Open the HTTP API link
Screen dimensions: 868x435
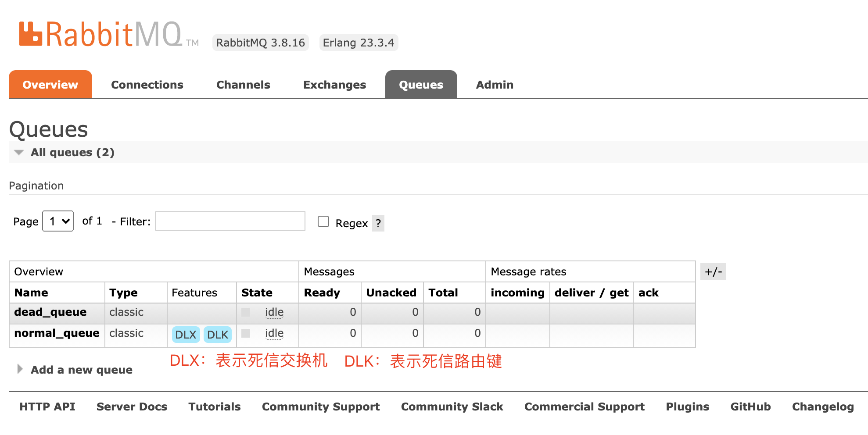coord(47,406)
